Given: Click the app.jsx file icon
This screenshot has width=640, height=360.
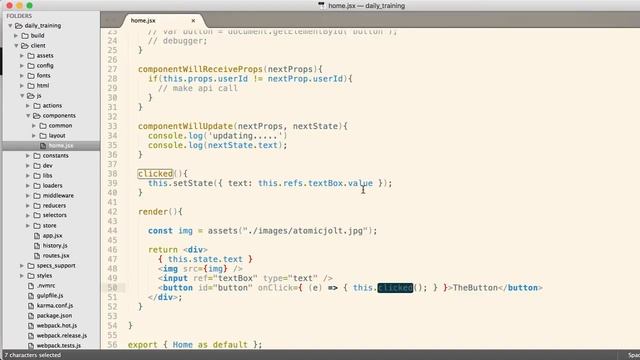Looking at the screenshot, I should point(37,236).
